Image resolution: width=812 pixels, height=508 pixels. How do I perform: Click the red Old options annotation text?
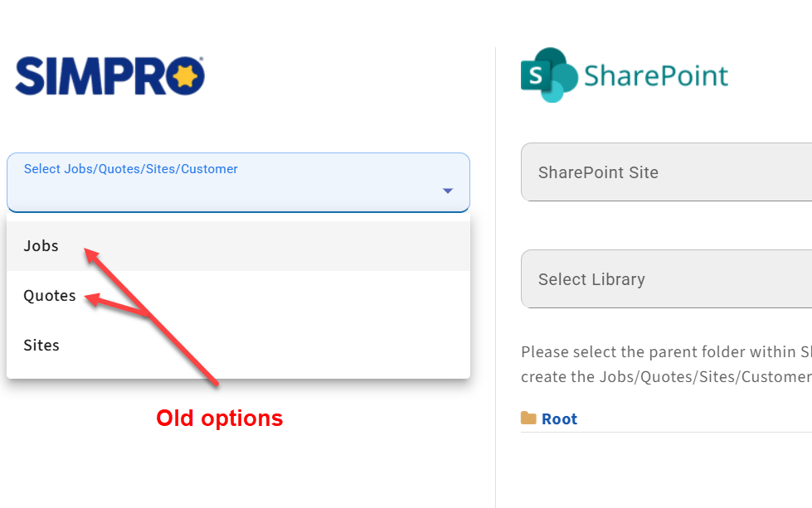click(220, 418)
